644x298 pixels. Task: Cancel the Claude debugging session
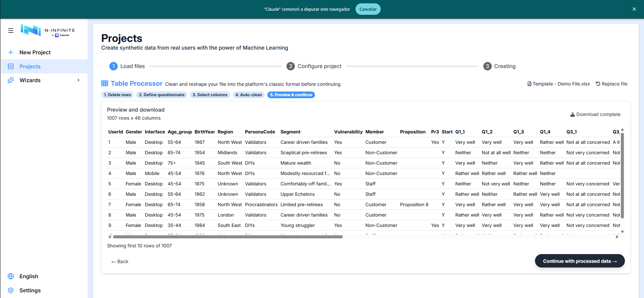pyautogui.click(x=368, y=9)
